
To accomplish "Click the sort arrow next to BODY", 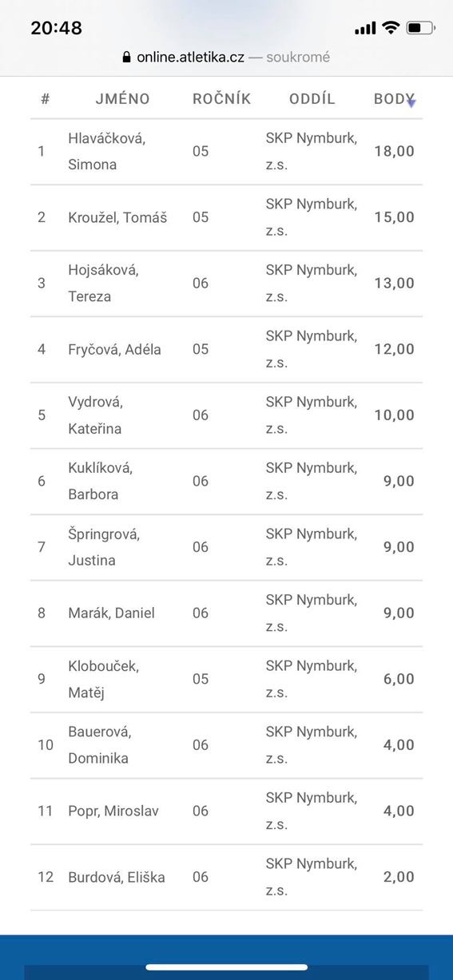I will 411,101.
